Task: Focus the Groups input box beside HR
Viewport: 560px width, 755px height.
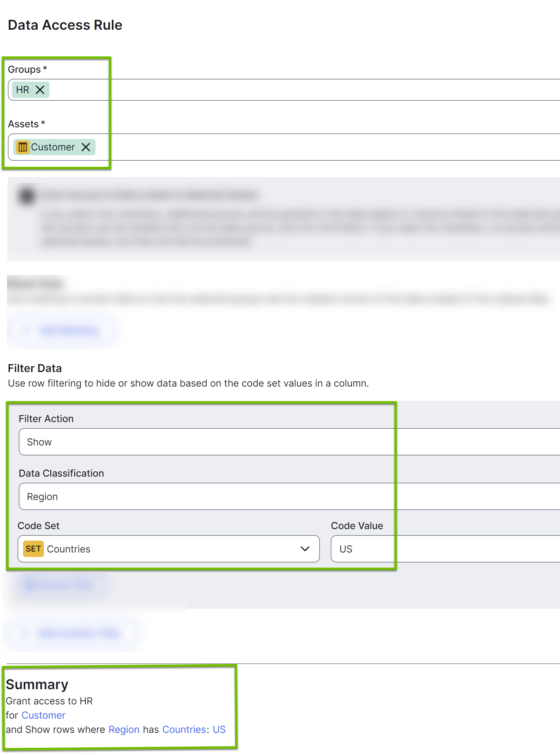Action: (271, 90)
